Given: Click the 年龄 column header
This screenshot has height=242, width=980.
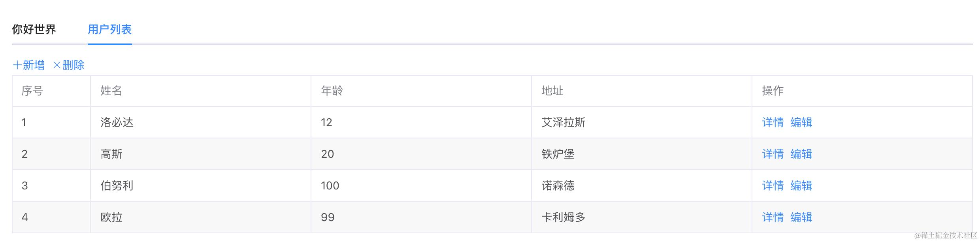Looking at the screenshot, I should coord(332,91).
